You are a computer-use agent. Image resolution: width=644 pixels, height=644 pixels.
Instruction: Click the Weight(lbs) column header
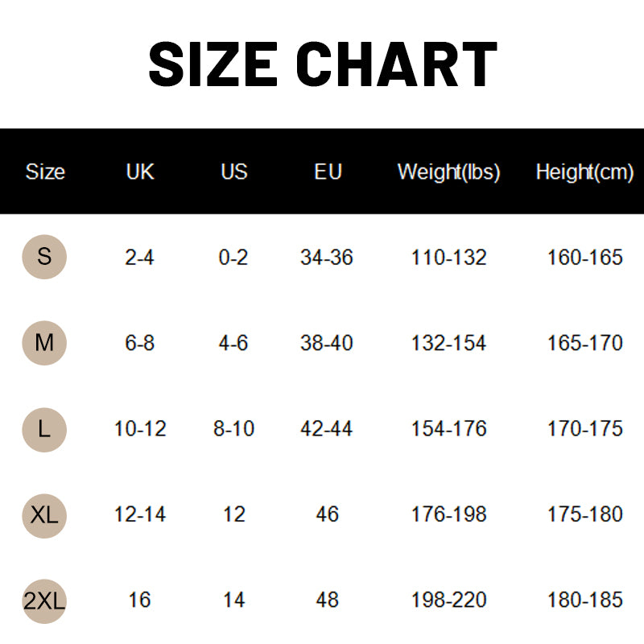[x=448, y=171]
